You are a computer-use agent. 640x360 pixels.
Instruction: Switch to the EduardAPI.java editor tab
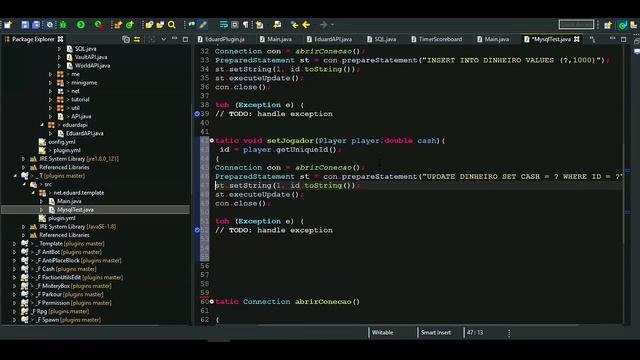tap(329, 39)
